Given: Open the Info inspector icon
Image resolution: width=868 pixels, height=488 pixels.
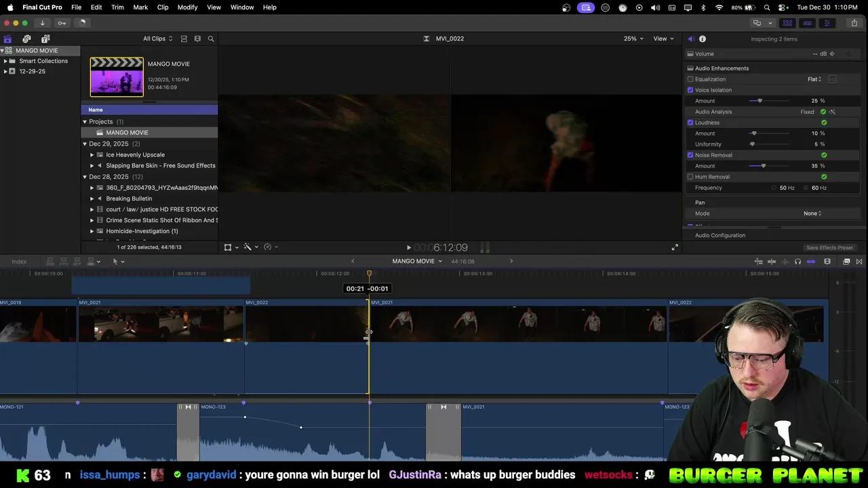Looking at the screenshot, I should (703, 39).
